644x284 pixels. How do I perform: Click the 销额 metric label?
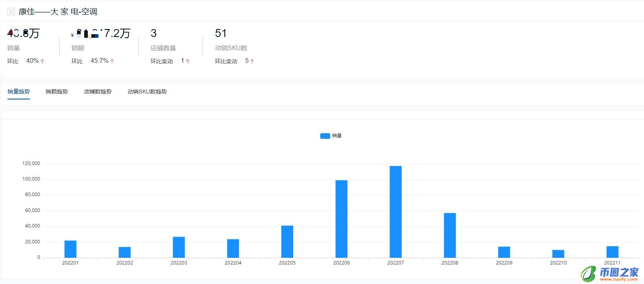[78, 48]
